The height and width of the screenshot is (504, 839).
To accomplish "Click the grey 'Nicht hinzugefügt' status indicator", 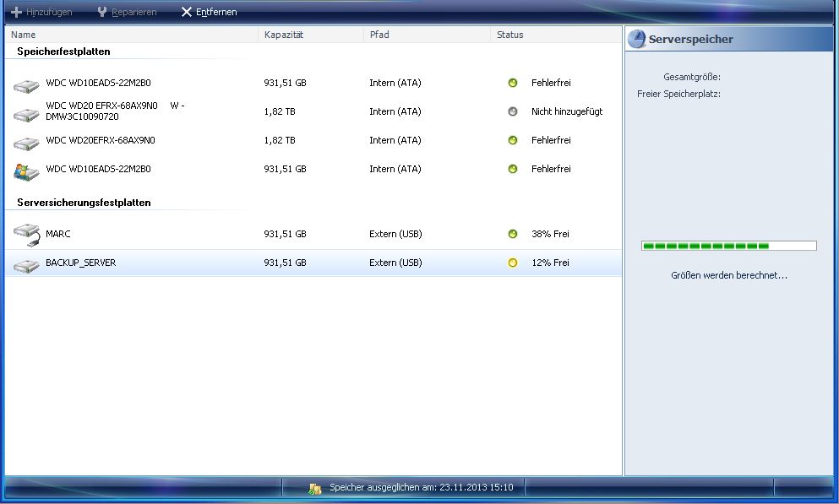I will point(512,111).
